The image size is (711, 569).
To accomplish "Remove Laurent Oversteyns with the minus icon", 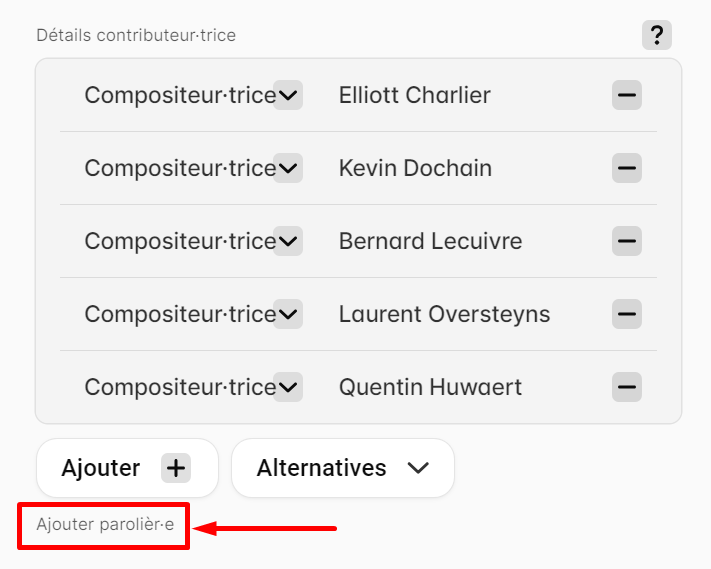I will (627, 314).
